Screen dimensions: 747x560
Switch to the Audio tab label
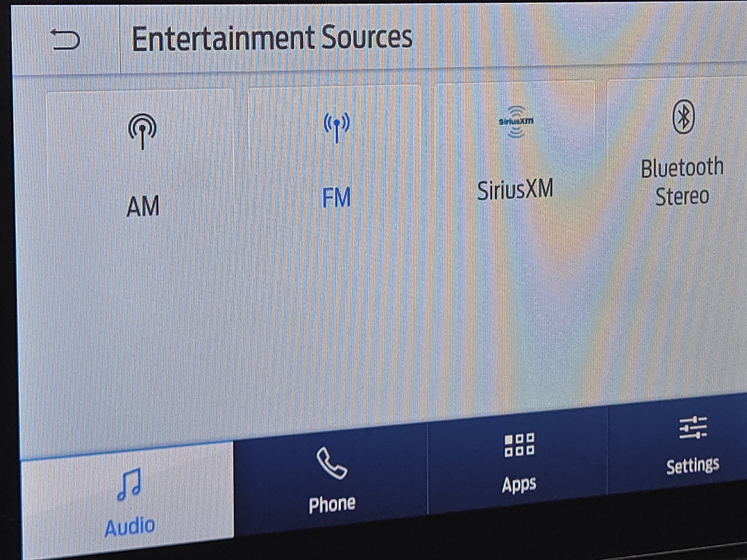click(130, 527)
